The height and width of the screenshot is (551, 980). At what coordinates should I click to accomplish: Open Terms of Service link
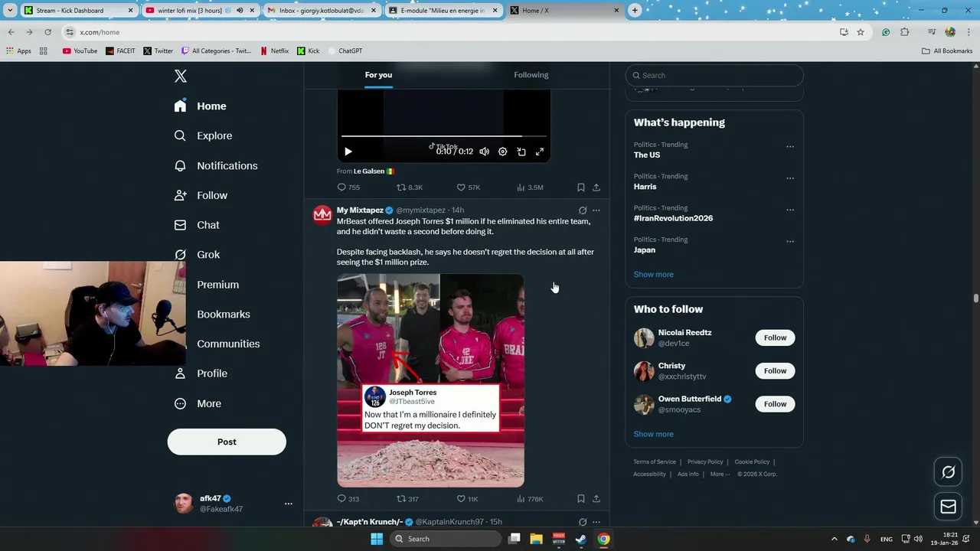655,462
